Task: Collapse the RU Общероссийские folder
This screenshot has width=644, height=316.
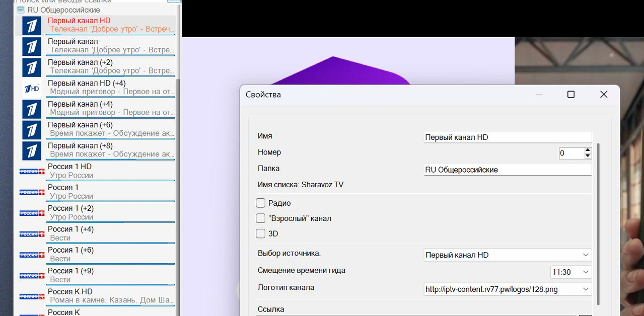Action: pos(21,10)
